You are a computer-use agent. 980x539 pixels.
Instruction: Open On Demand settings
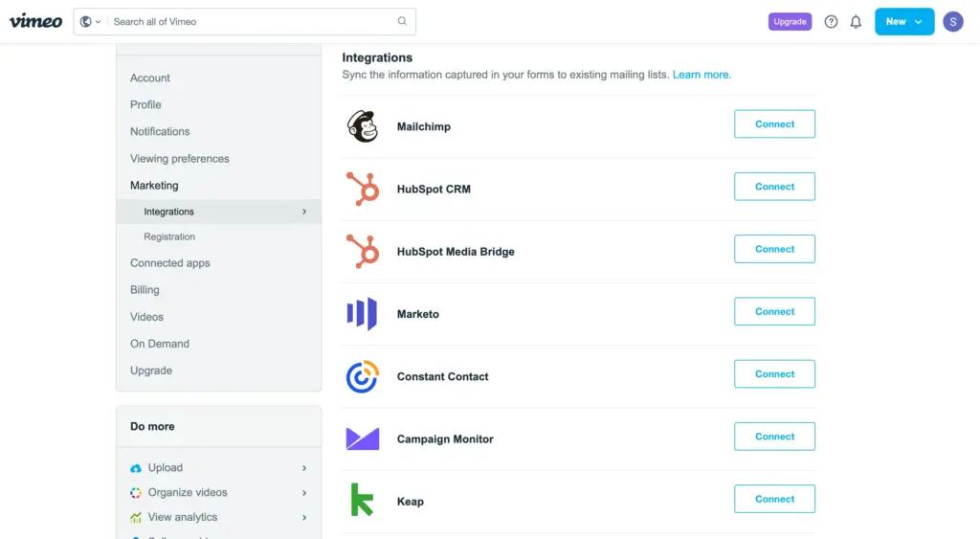160,344
